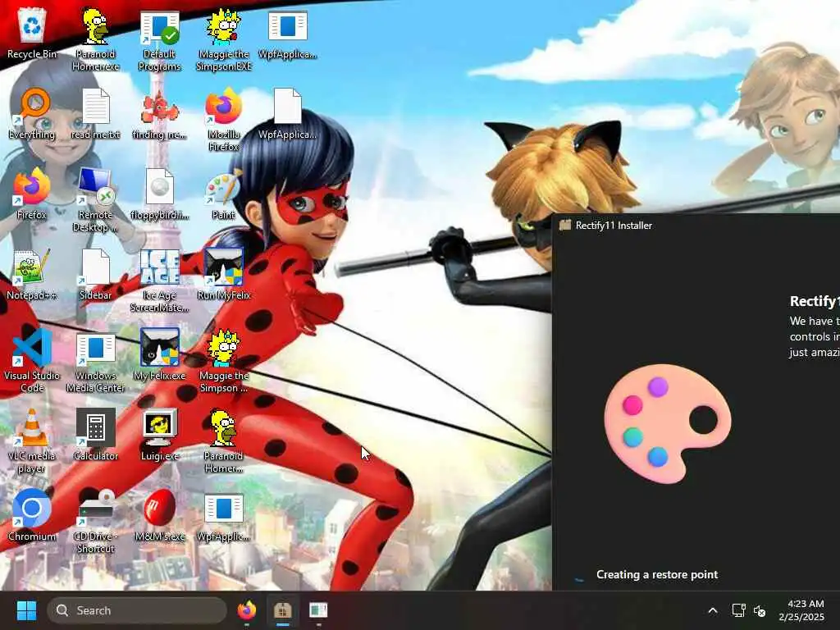This screenshot has height=630, width=840.
Task: Select the My Felix.exe icon
Action: 159,354
